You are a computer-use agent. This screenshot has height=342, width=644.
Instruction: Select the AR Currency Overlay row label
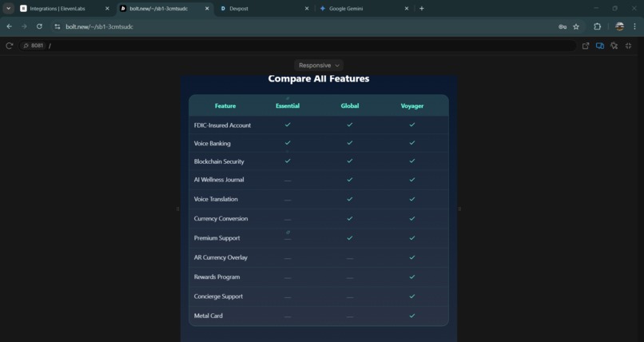click(x=221, y=257)
